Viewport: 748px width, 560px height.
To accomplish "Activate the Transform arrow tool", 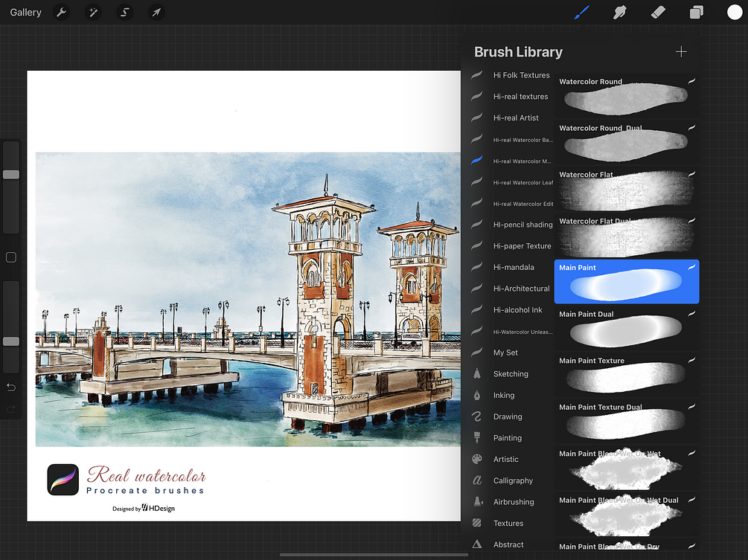I will (156, 12).
